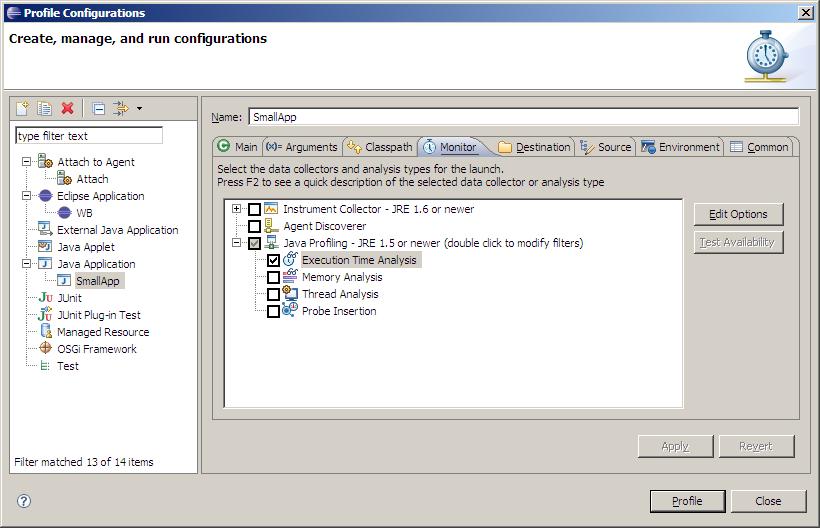820x528 pixels.
Task: Click the External Java Application icon
Action: [45, 229]
